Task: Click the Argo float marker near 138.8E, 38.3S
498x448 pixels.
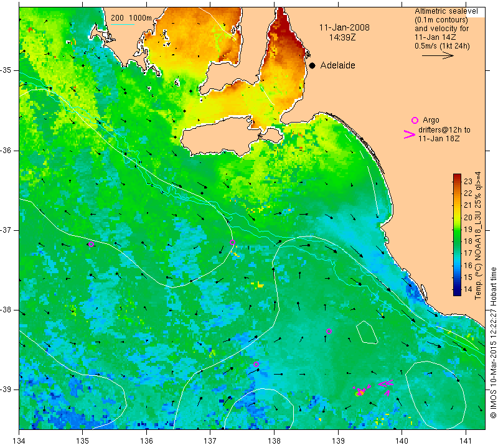Action: 329,331
